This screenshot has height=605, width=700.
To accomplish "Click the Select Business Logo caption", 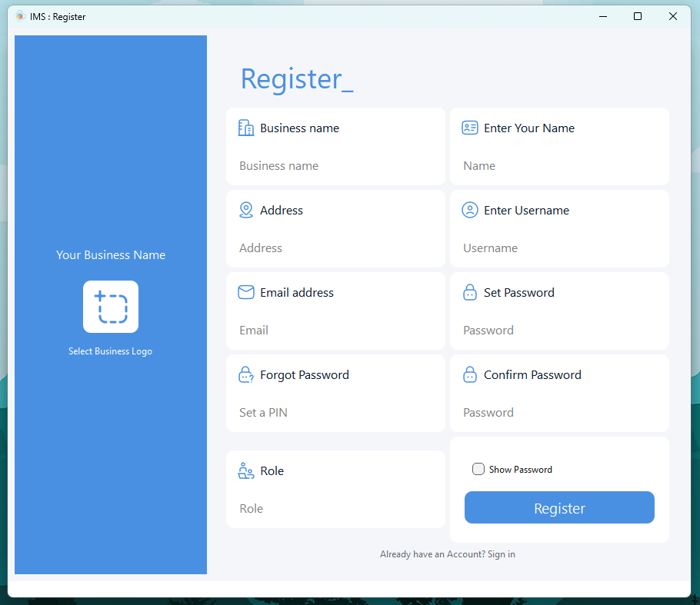I will coord(110,351).
